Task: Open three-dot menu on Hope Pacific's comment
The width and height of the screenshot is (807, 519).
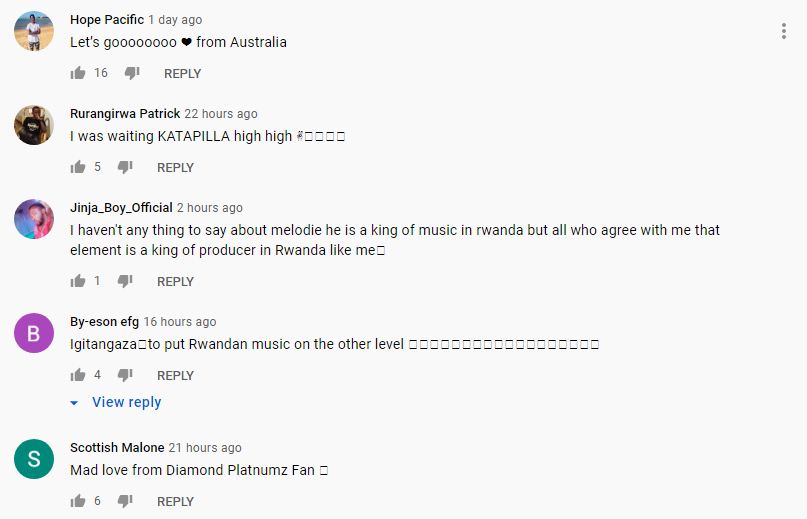Action: tap(783, 31)
